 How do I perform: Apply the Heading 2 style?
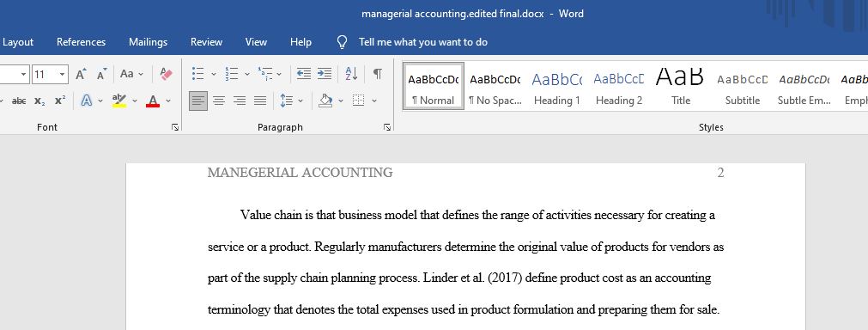(619, 86)
